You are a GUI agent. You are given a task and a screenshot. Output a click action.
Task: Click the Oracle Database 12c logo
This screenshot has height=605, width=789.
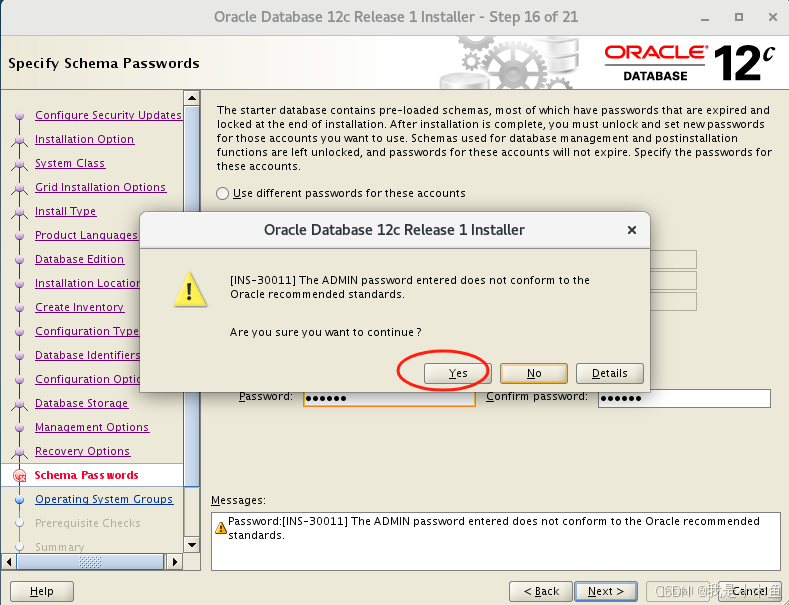[689, 63]
